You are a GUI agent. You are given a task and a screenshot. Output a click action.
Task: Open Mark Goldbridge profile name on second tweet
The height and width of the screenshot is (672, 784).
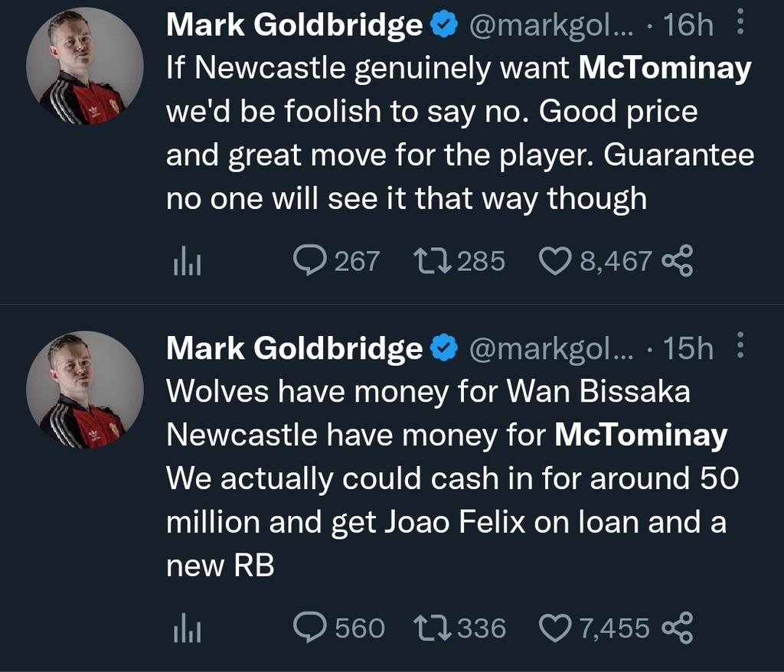pos(294,349)
